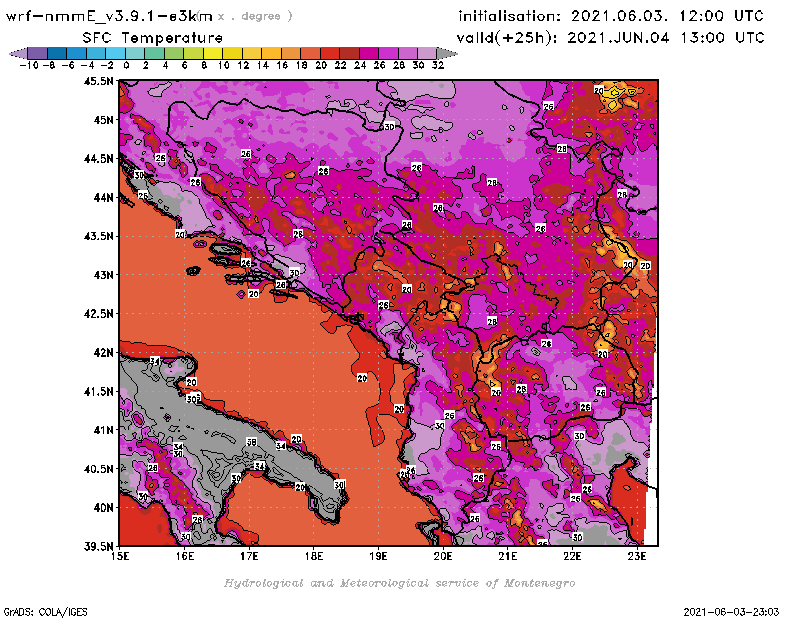Click the initialisation time '2021.06.03. 12:00 UTC'

tap(667, 16)
